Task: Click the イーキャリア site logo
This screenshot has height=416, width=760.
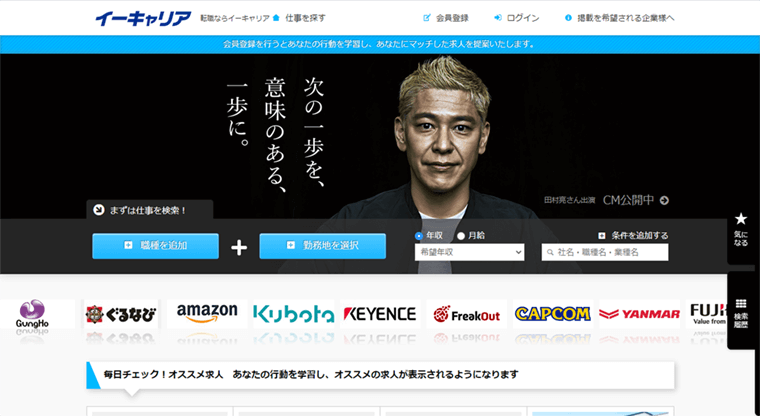Action: click(141, 17)
